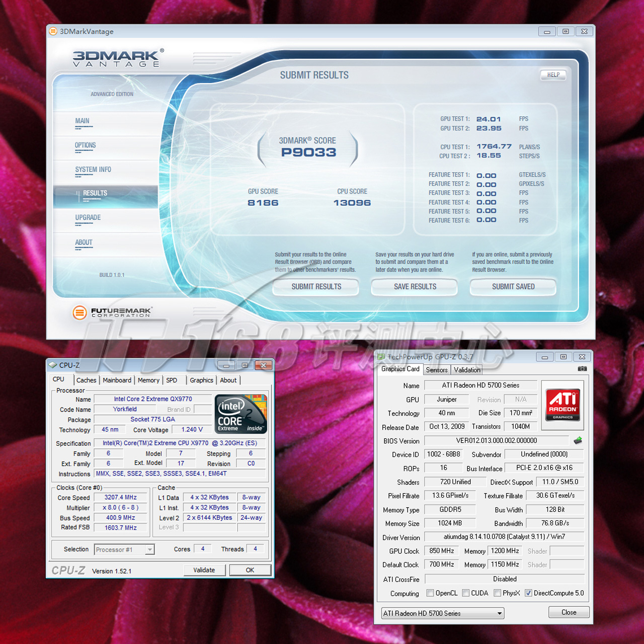
Task: Select RESULTS in the 3DMark sidebar
Action: point(95,193)
